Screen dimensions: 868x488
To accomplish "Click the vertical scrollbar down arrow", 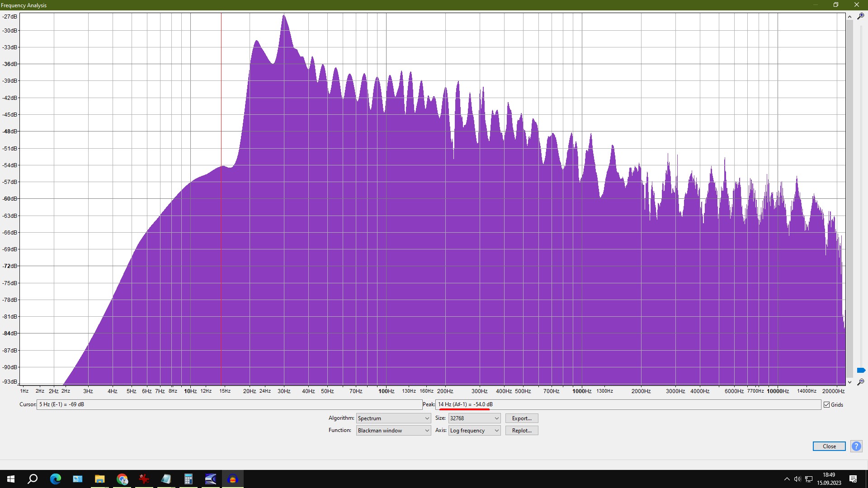I will pyautogui.click(x=849, y=382).
